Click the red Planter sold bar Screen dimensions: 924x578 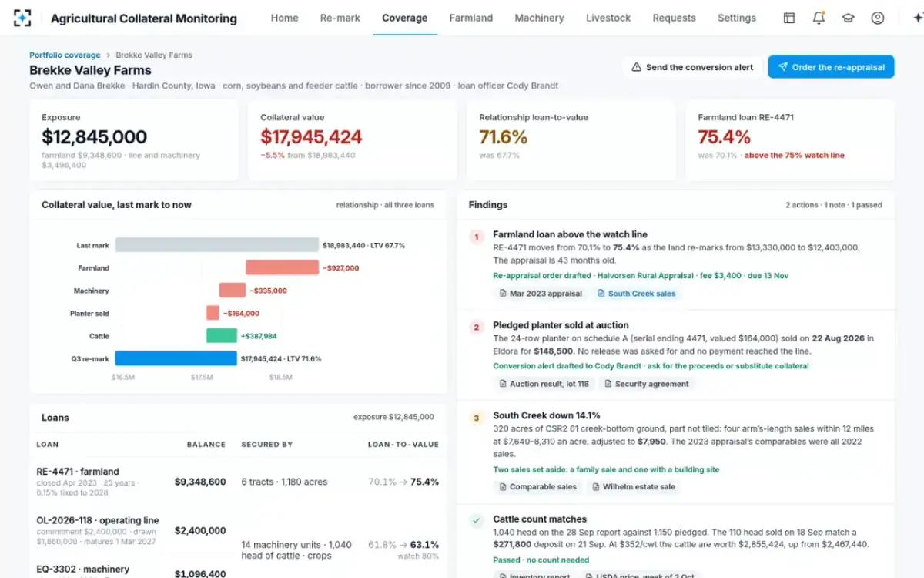pyautogui.click(x=213, y=313)
